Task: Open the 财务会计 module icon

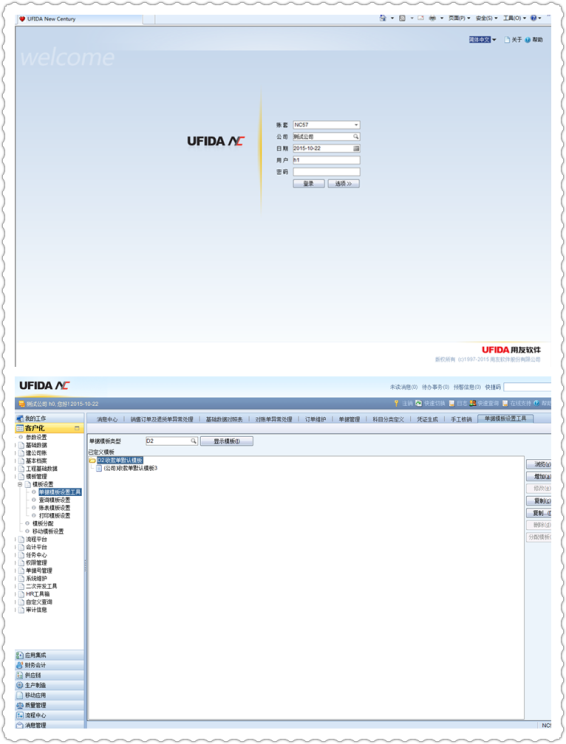Action: [19, 665]
